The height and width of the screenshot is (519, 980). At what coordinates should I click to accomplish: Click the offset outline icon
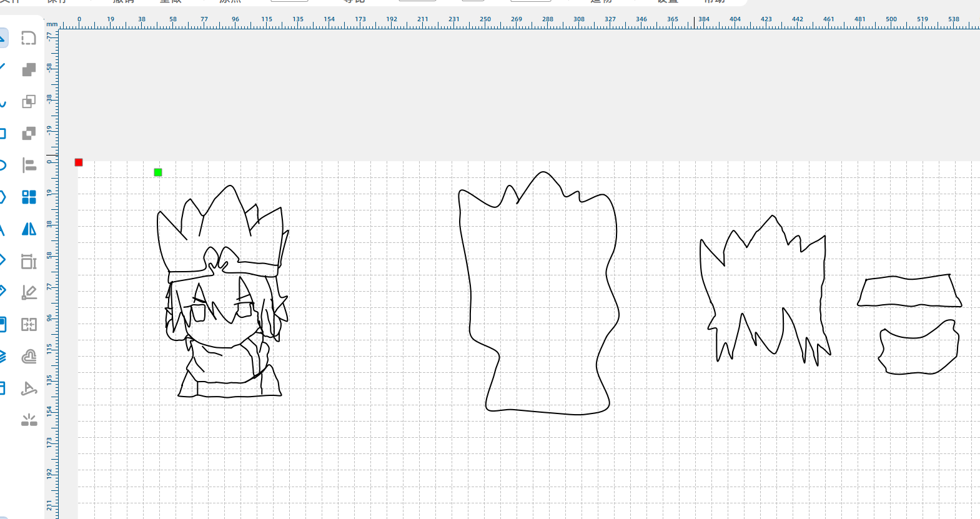[29, 357]
